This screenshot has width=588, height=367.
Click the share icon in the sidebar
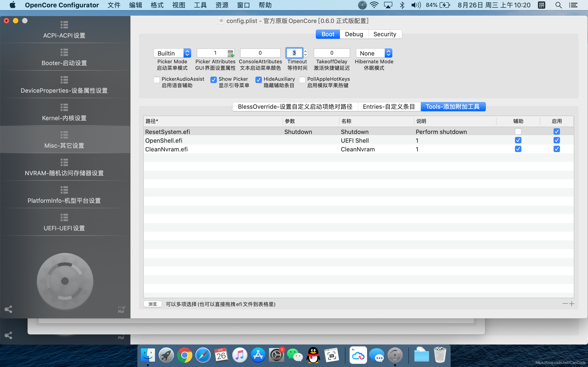tap(8, 309)
